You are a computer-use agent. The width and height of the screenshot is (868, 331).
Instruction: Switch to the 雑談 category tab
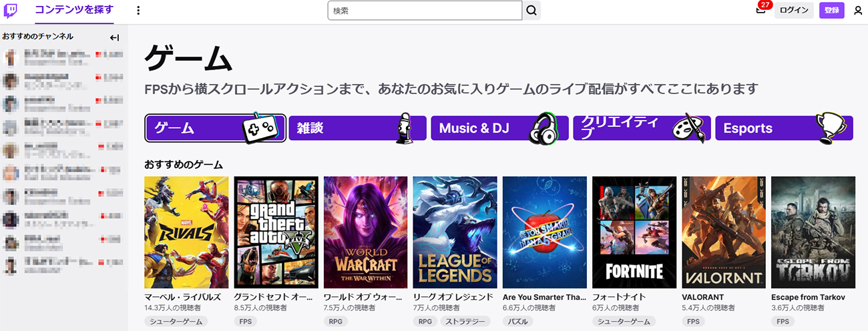pyautogui.click(x=357, y=128)
